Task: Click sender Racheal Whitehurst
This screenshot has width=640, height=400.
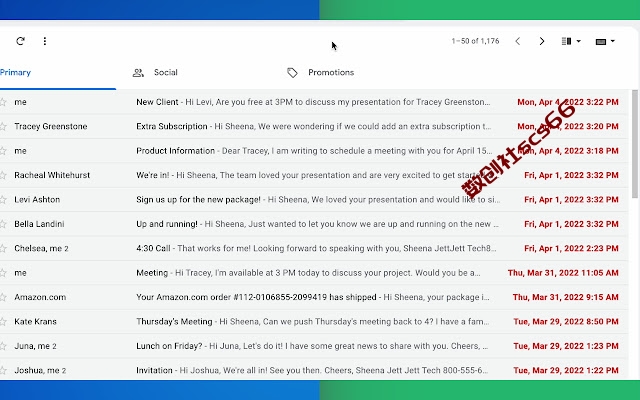Action: pos(52,176)
